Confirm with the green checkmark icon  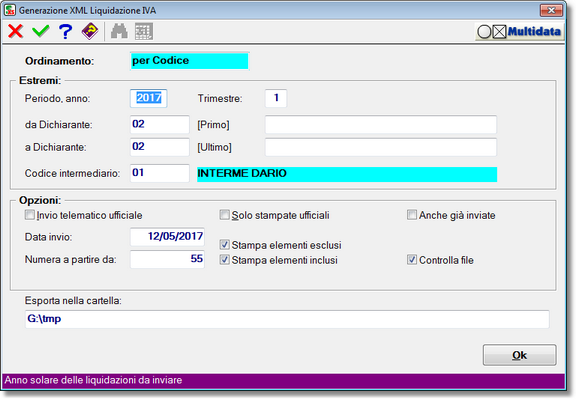coord(40,31)
